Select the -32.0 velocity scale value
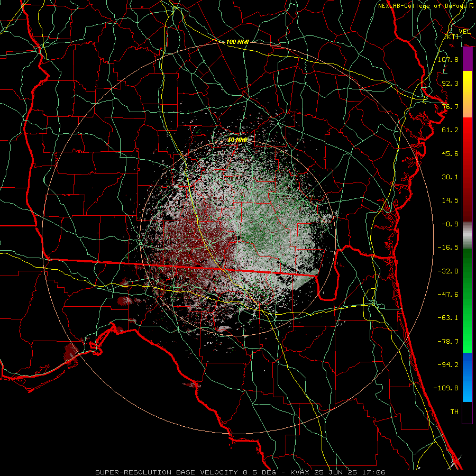Image resolution: width=476 pixels, height=476 pixels. (x=448, y=271)
